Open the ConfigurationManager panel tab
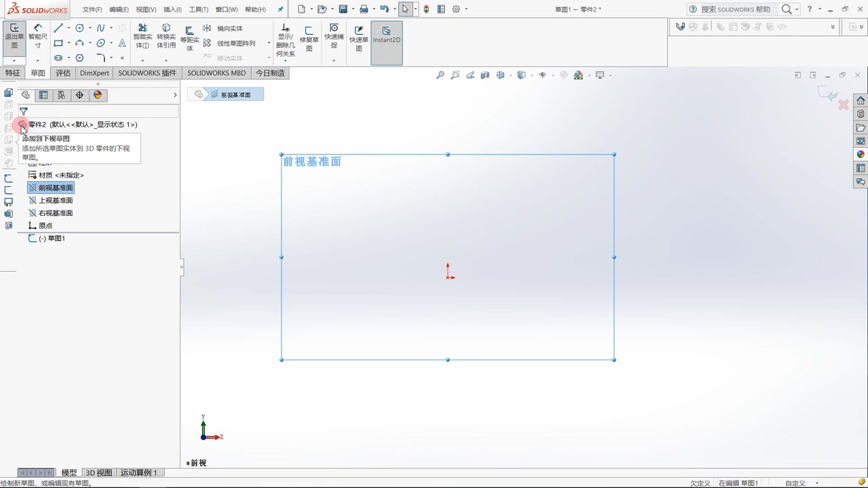The width and height of the screenshot is (868, 488). click(61, 95)
